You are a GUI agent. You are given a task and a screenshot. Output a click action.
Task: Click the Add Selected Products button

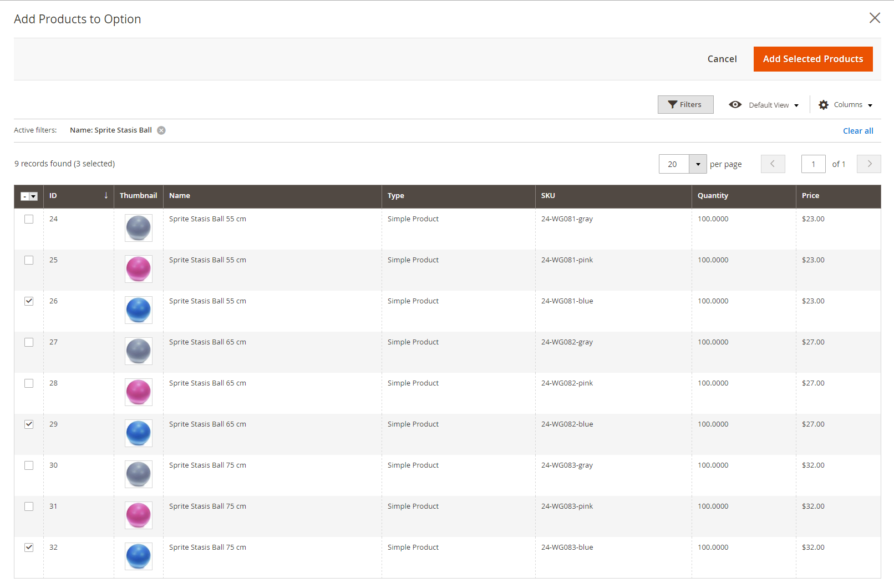pyautogui.click(x=813, y=59)
